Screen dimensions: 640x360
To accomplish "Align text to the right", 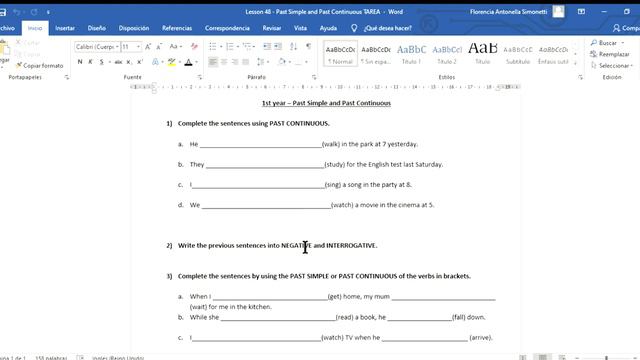I will [235, 62].
